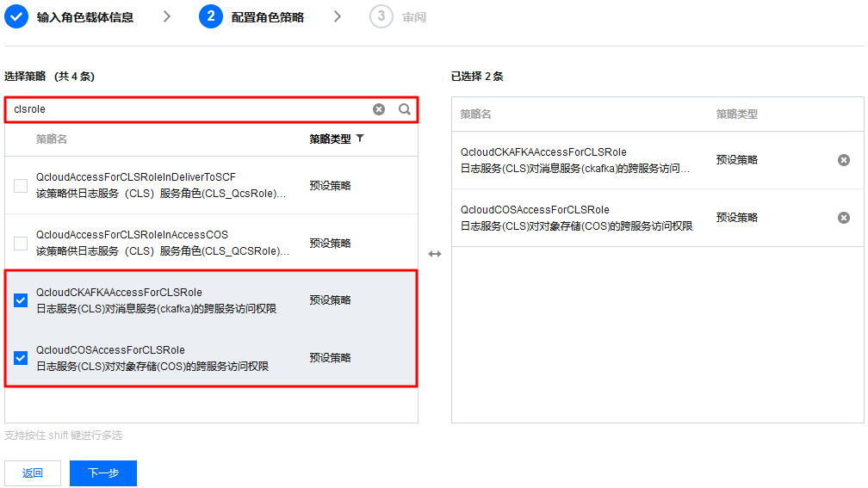
Task: Click chevron after 配置角色策略 step
Action: (338, 16)
